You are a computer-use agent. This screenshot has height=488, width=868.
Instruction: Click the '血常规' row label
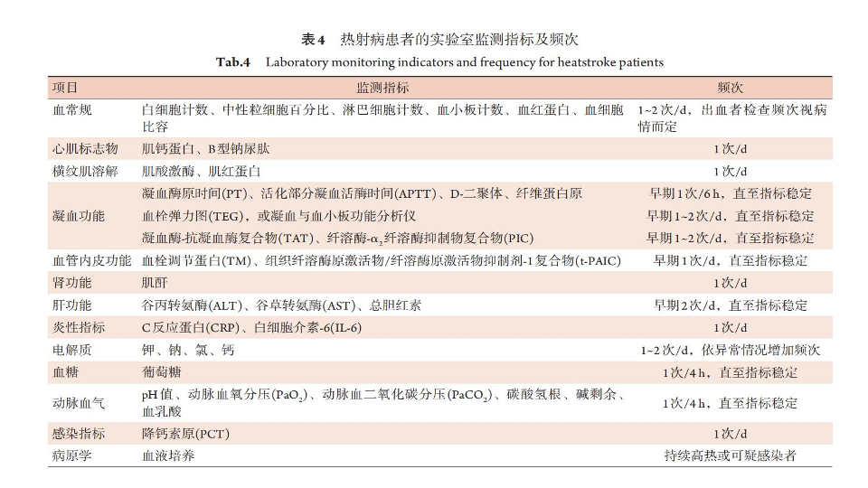(72, 110)
